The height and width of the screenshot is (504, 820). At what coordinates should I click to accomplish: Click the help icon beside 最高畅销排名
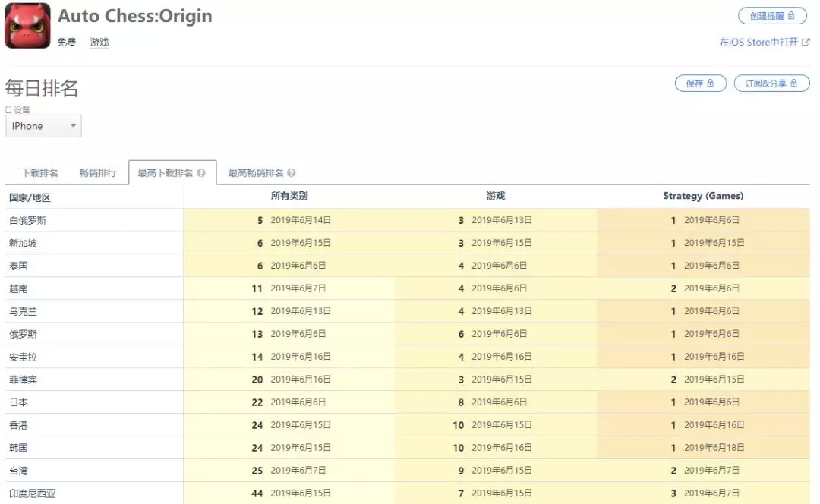click(292, 173)
